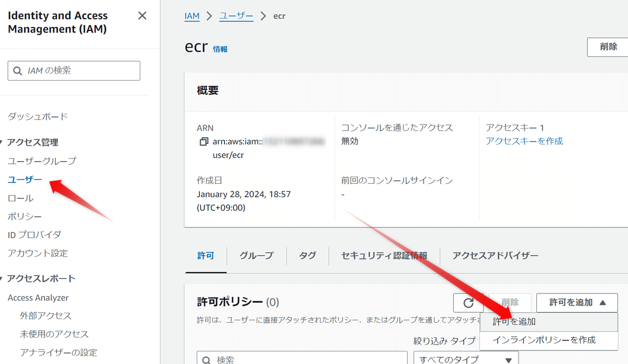628x364 pixels.
Task: Open ユーザーグループ in the sidebar
Action: coord(42,161)
